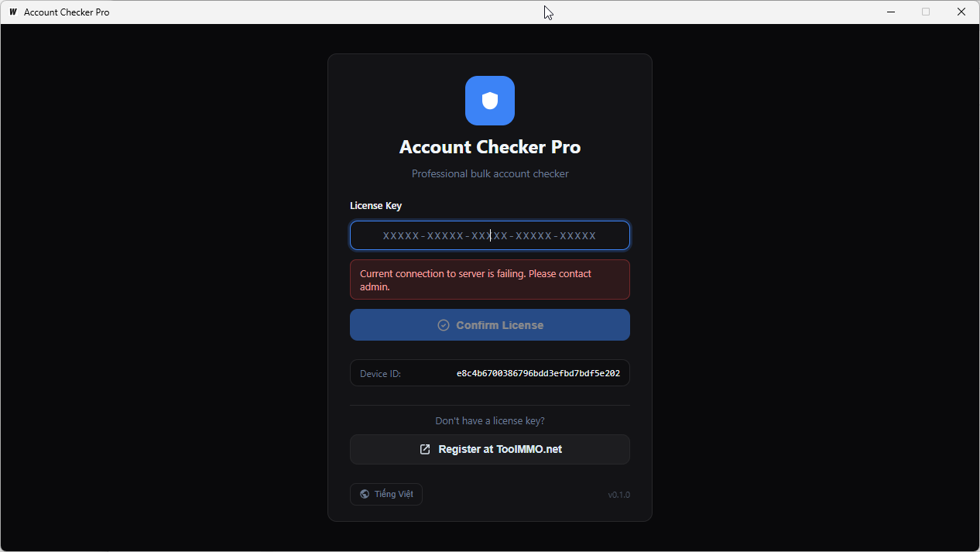
Task: Select the Device ID value e8c4b6700386796bdd3efbd7bdf5e202
Action: click(x=538, y=373)
